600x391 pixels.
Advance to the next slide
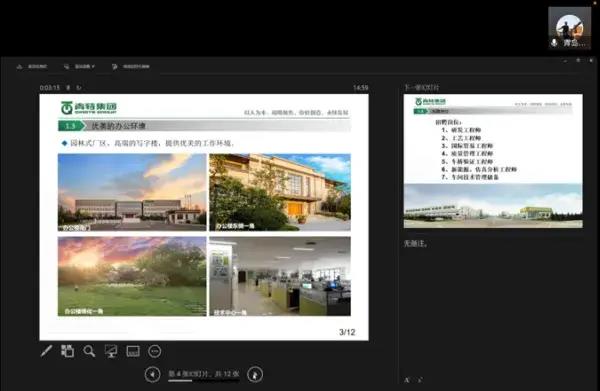255,374
